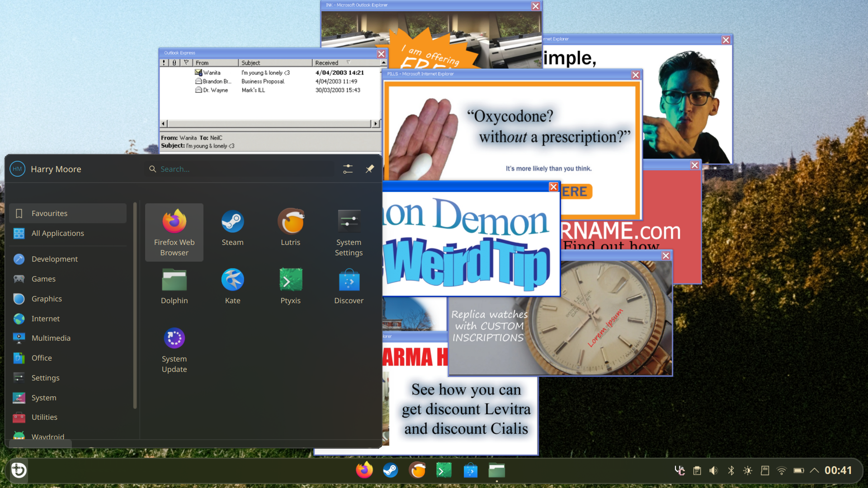The width and height of the screenshot is (868, 488).
Task: Show the clock and calendar at 00:41
Action: (838, 470)
